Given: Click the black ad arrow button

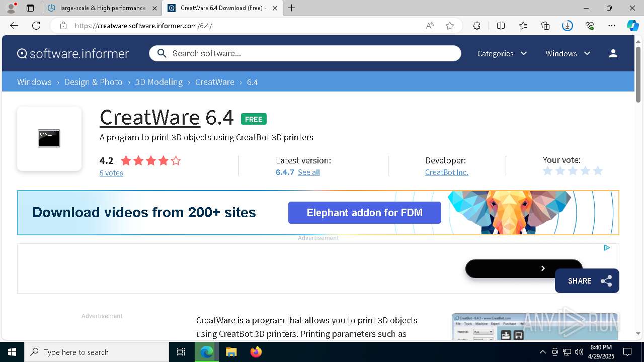Looking at the screenshot, I should tap(524, 268).
